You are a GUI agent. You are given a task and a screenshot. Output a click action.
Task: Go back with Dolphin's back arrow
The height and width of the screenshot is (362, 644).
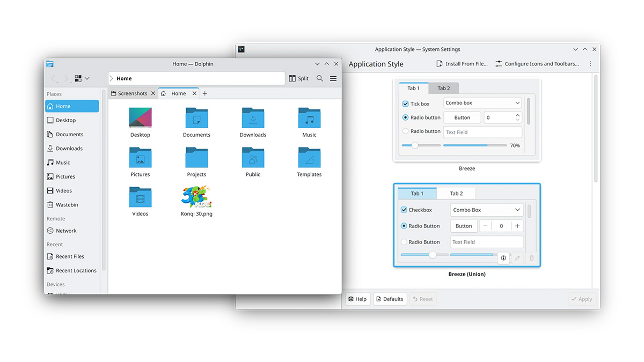click(54, 78)
